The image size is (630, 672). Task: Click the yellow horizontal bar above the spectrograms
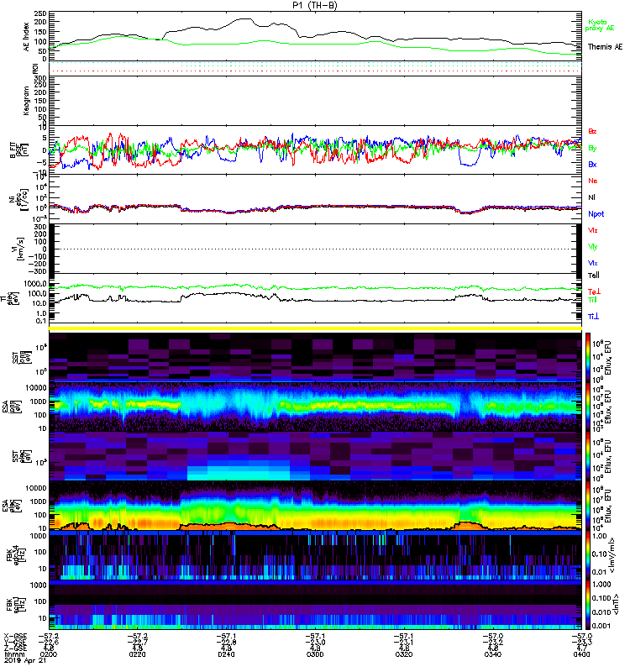tap(315, 328)
